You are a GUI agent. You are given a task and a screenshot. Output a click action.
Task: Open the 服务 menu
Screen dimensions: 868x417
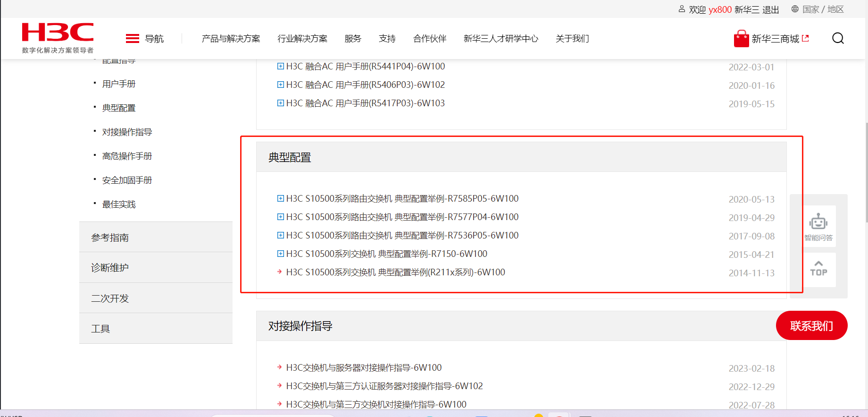(x=353, y=39)
